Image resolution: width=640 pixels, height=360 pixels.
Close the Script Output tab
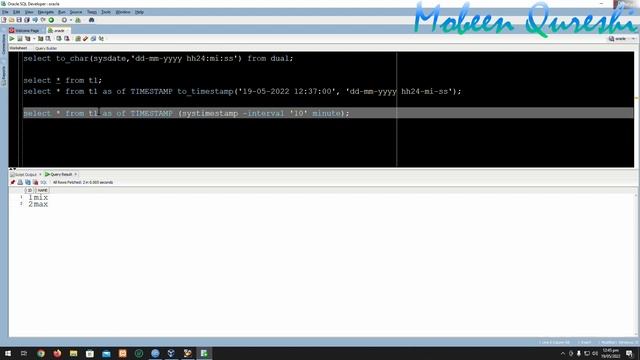[x=40, y=174]
